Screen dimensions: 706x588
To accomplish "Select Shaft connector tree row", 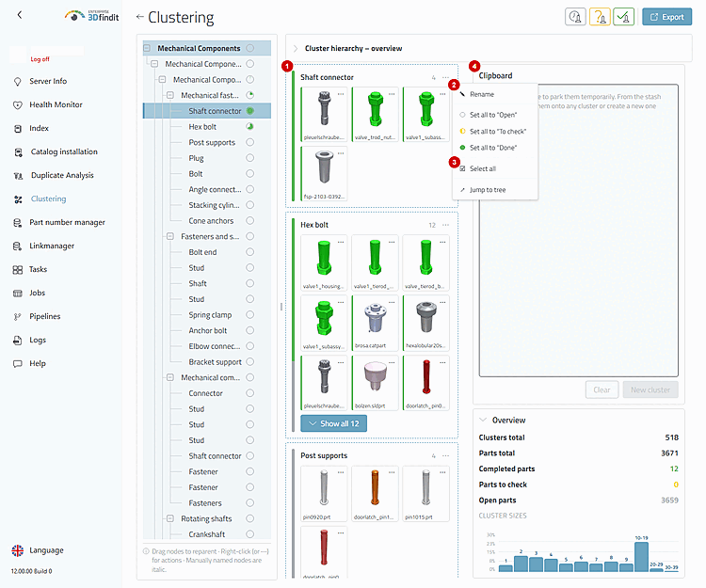I will (x=207, y=111).
